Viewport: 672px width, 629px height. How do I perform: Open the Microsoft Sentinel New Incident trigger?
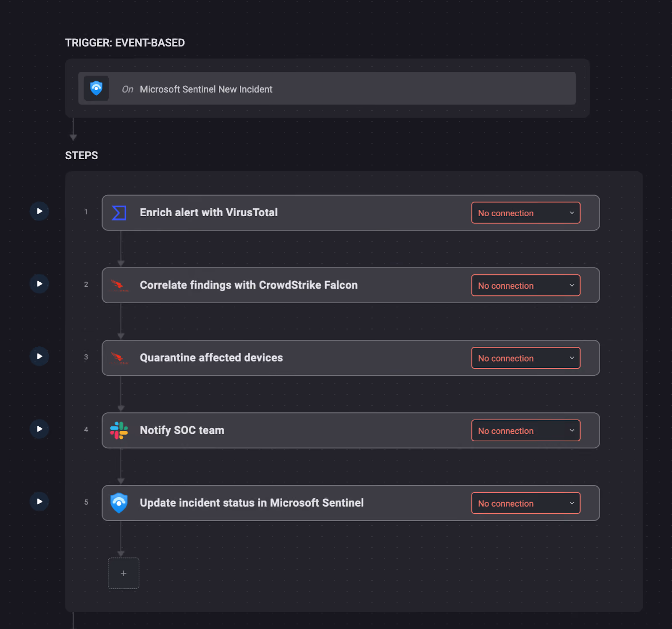[327, 88]
